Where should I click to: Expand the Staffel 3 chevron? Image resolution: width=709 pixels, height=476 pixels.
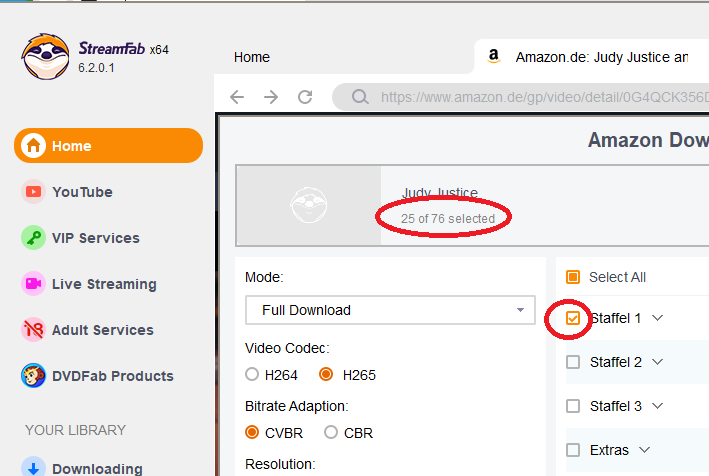click(658, 406)
